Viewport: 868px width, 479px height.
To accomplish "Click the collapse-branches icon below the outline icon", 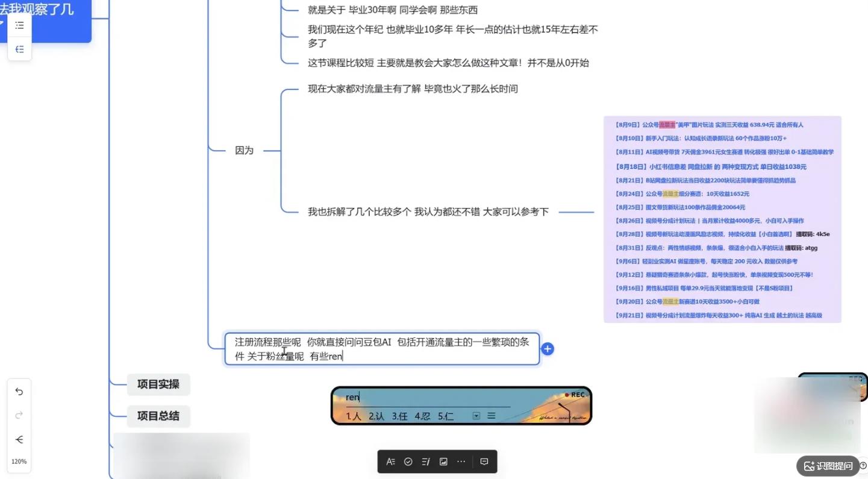I will 19,49.
